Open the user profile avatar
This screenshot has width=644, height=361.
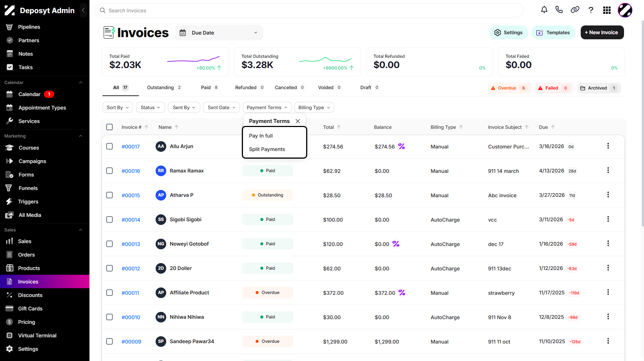(x=625, y=10)
